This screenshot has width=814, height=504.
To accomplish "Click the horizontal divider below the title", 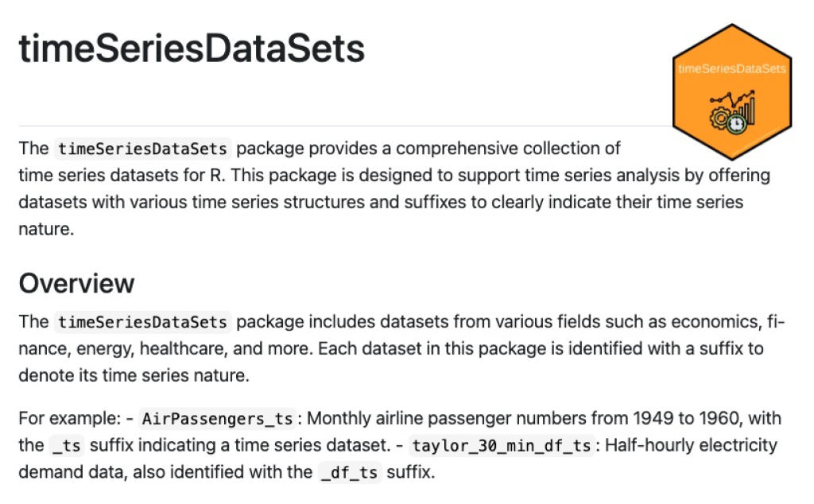I will pos(345,126).
